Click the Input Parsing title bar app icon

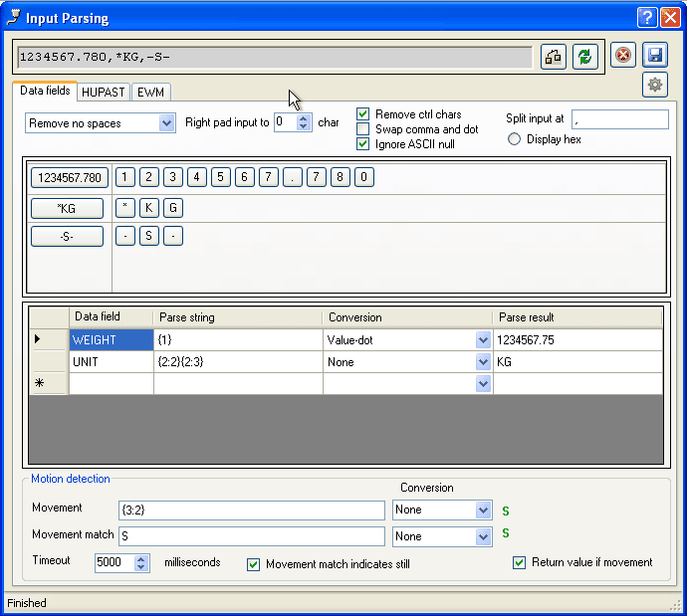pos(13,18)
